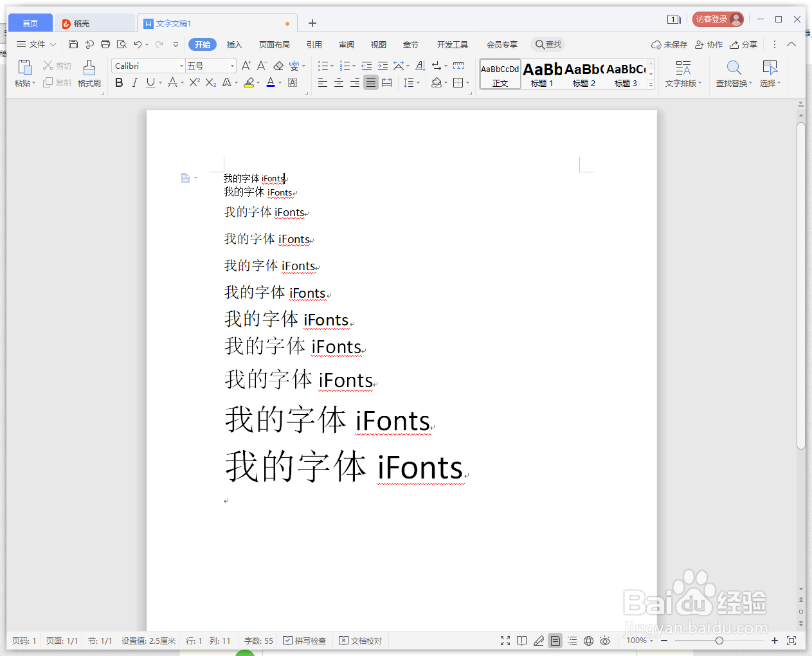Open the Page Layout (页面布局) tab
The width and height of the screenshot is (812, 656).
point(275,44)
